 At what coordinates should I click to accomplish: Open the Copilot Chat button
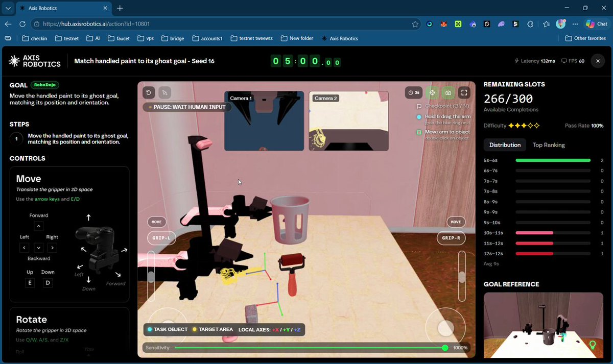pos(597,24)
